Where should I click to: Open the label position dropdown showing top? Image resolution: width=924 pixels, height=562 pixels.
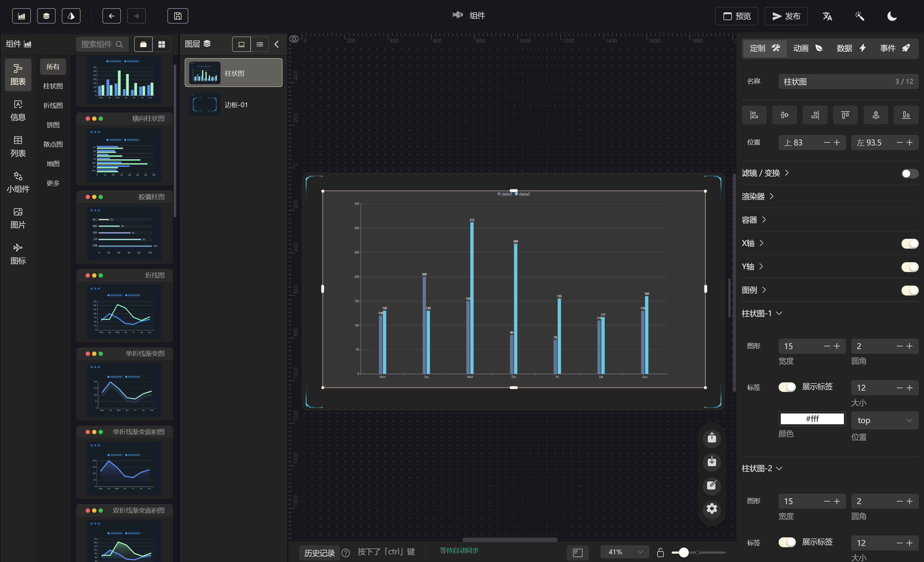click(x=884, y=420)
